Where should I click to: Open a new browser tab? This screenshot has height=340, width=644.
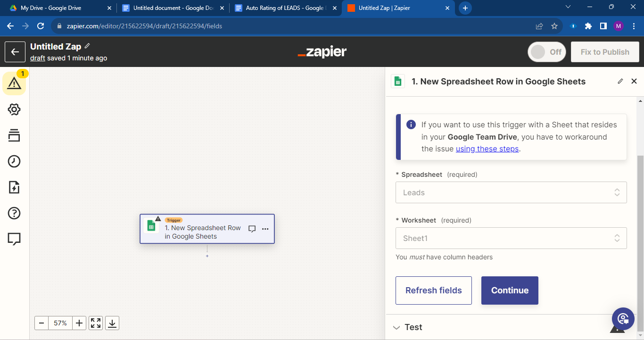(x=465, y=8)
